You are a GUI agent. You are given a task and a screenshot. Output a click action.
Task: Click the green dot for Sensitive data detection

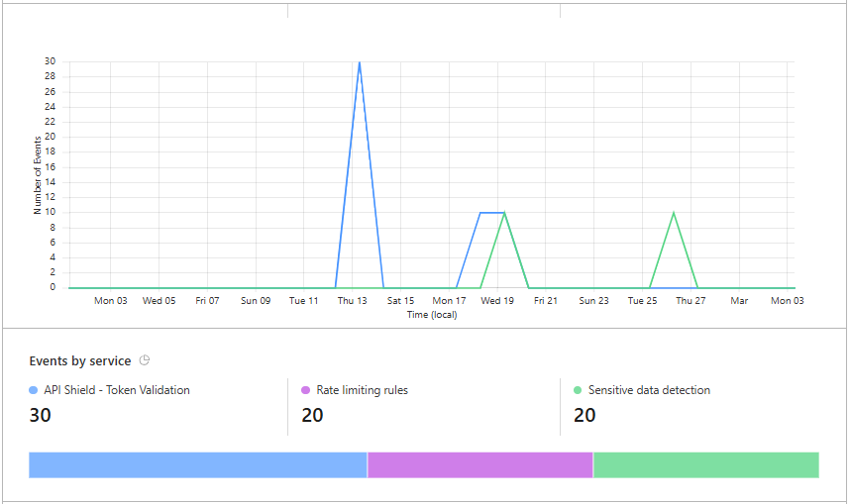pos(579,390)
